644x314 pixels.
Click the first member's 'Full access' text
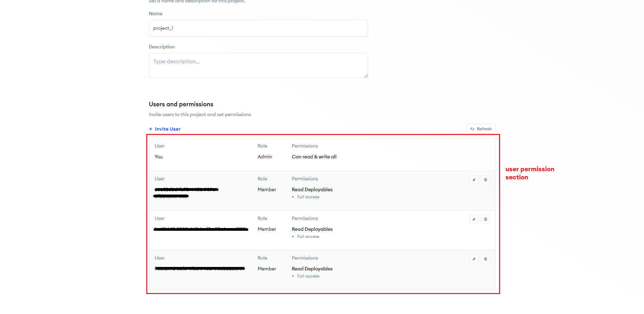pos(308,197)
